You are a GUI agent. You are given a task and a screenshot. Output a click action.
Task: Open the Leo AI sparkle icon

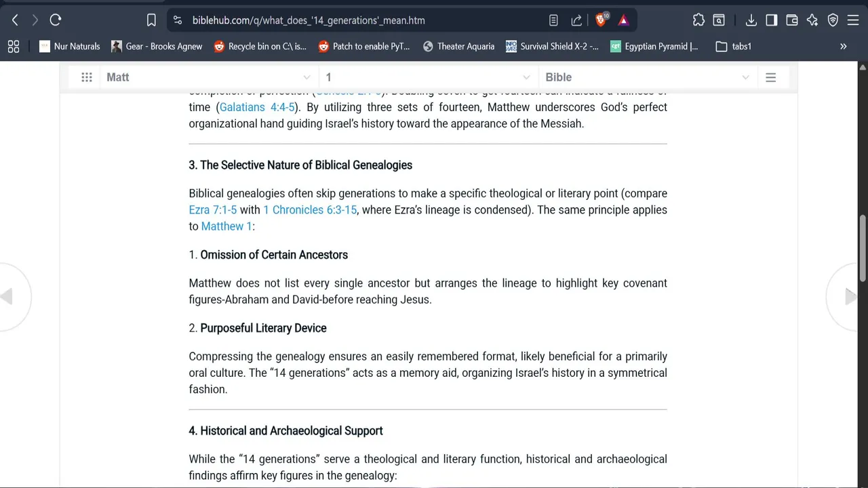click(812, 20)
